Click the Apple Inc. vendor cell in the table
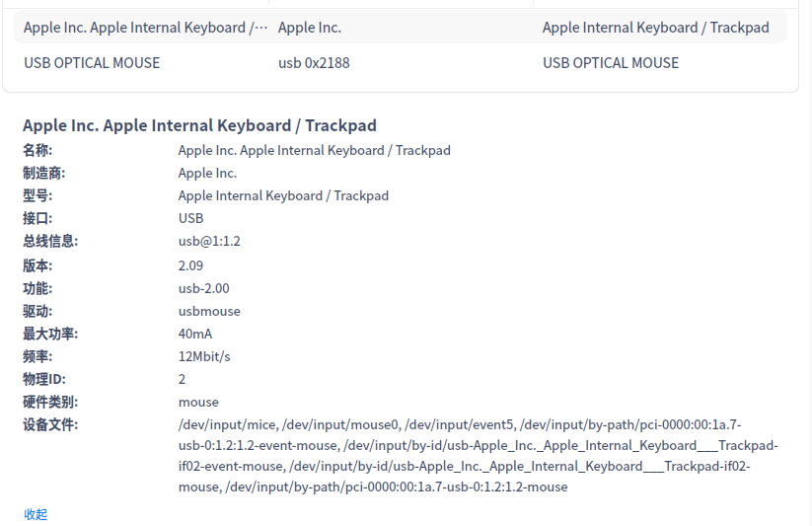The width and height of the screenshot is (812, 526). (x=310, y=28)
